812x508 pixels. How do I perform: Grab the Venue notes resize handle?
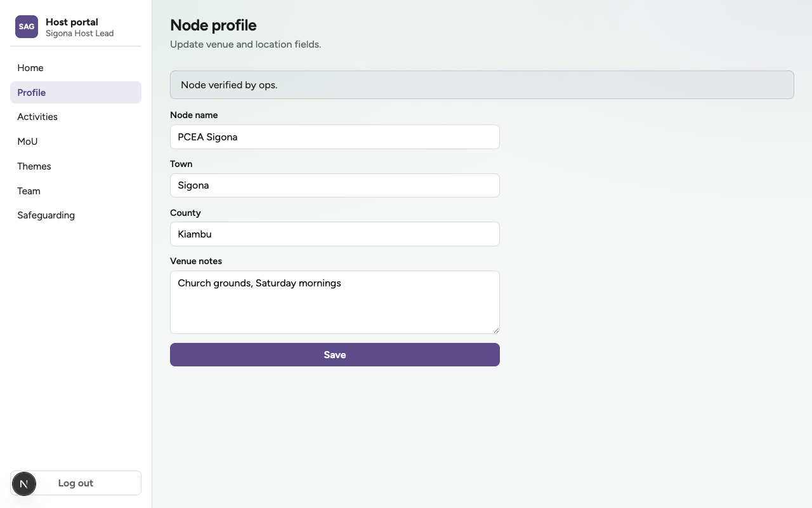coord(495,330)
